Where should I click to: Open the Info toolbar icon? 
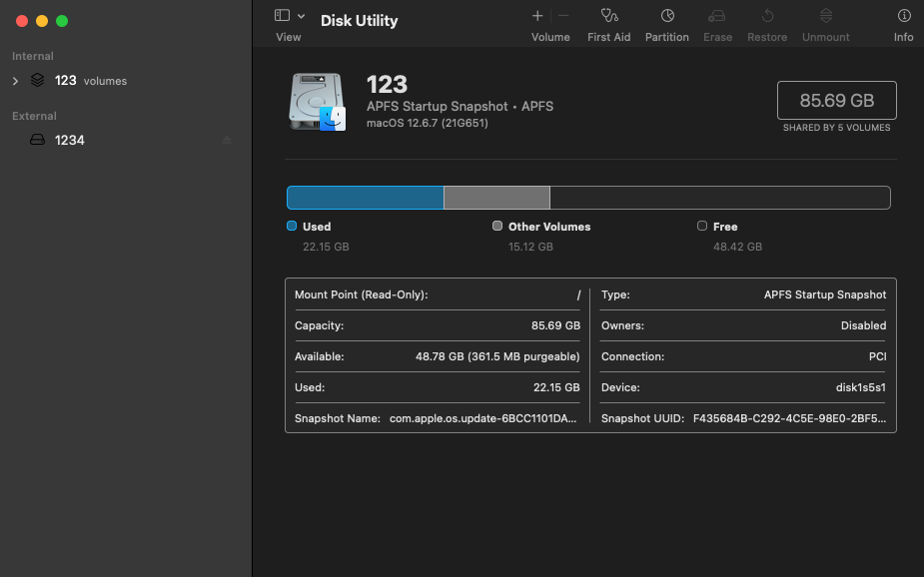(x=903, y=15)
